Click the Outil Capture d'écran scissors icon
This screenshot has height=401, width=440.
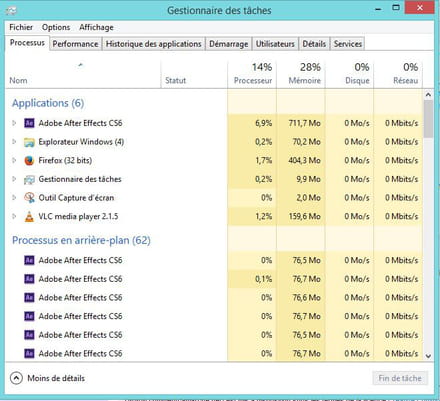(29, 198)
